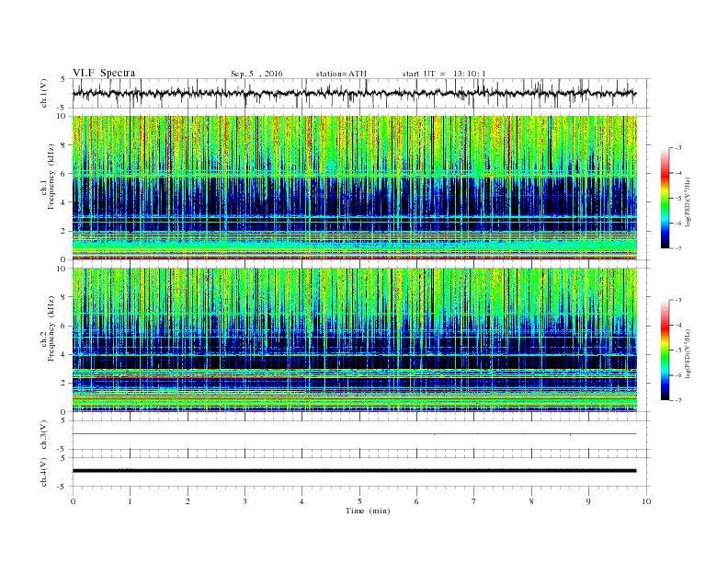Click the "2" kHz tick on ch.2 spectrogram
728x563 pixels.
click(x=63, y=384)
